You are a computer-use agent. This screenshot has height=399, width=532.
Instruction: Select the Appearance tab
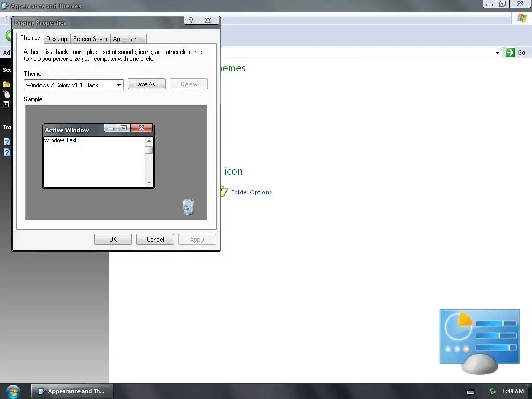[128, 38]
